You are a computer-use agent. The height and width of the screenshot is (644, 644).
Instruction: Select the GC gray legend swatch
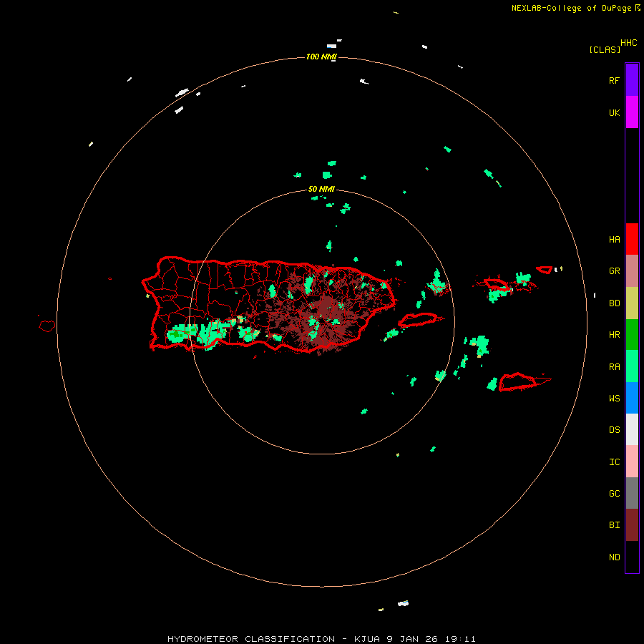pos(632,493)
